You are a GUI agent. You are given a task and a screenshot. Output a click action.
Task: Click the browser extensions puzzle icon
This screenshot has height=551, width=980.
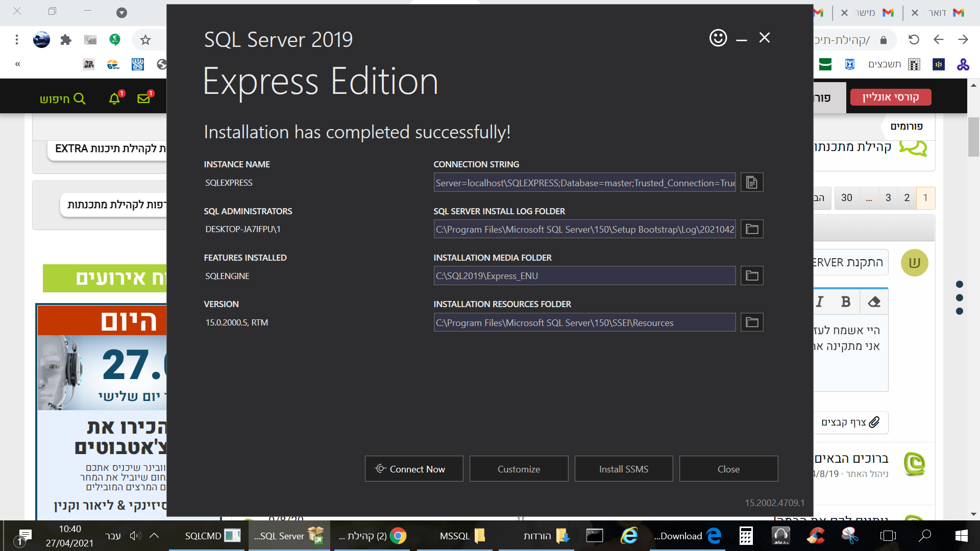(x=66, y=40)
